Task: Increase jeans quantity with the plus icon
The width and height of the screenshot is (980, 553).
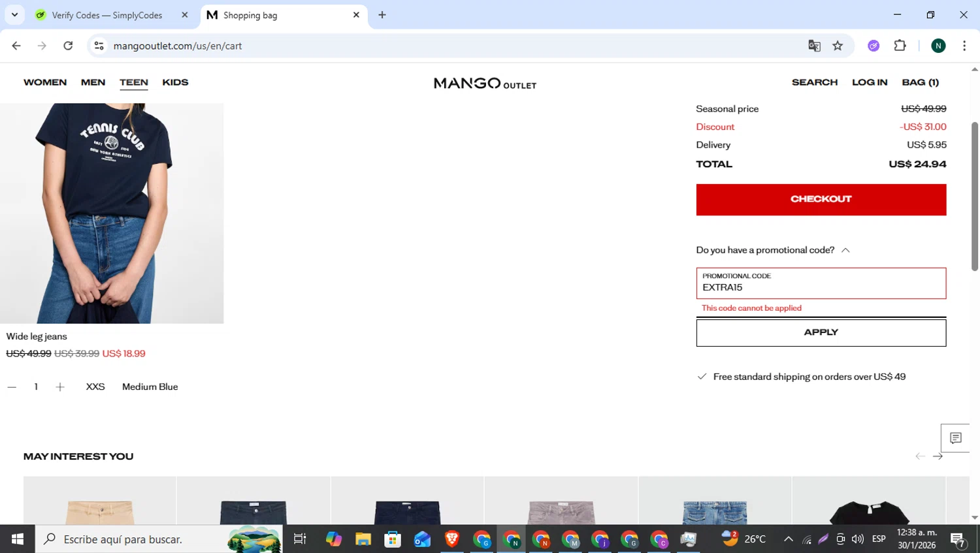Action: (60, 387)
